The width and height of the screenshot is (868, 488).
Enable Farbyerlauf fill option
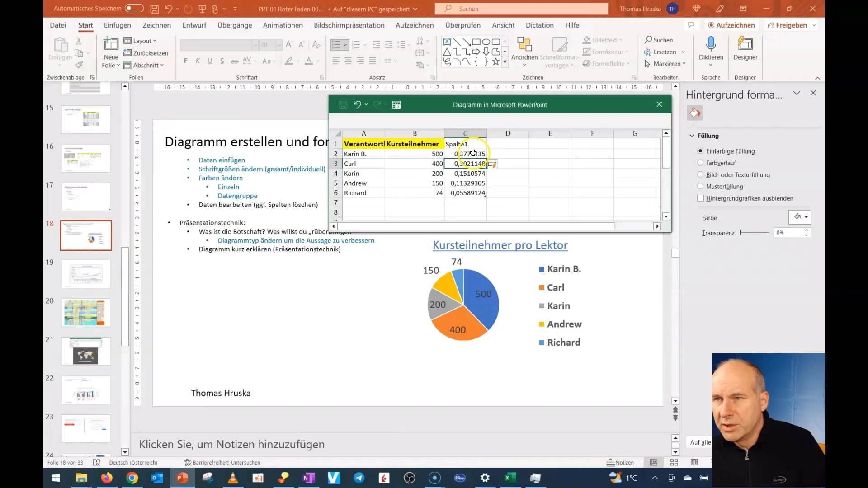700,162
